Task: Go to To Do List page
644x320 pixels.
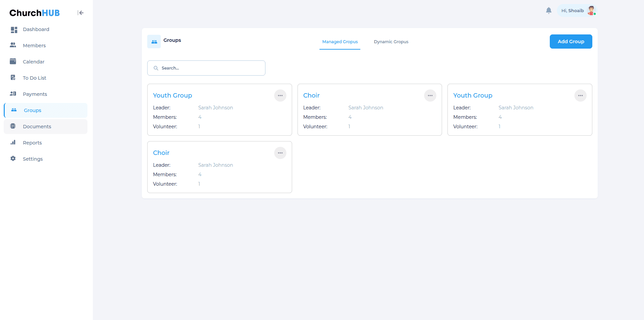Action: click(x=34, y=78)
